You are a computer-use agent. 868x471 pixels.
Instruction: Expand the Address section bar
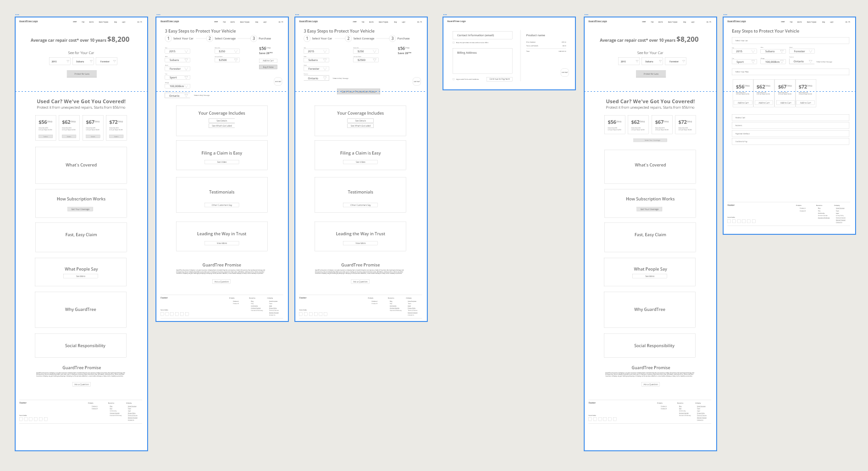tap(791, 126)
